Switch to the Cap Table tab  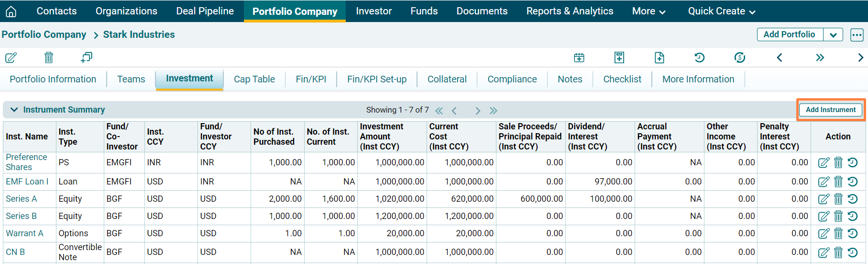point(254,80)
